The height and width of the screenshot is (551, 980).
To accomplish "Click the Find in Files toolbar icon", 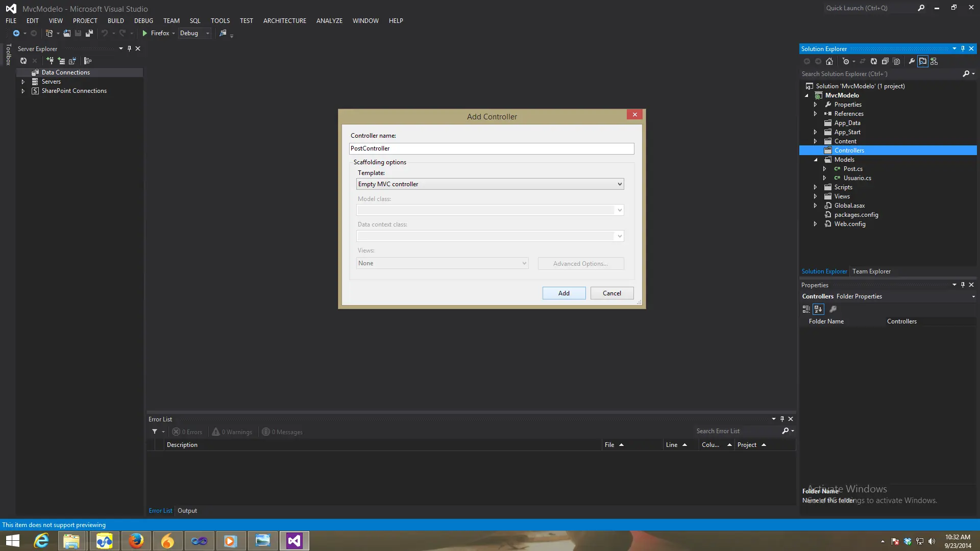I will [x=223, y=33].
